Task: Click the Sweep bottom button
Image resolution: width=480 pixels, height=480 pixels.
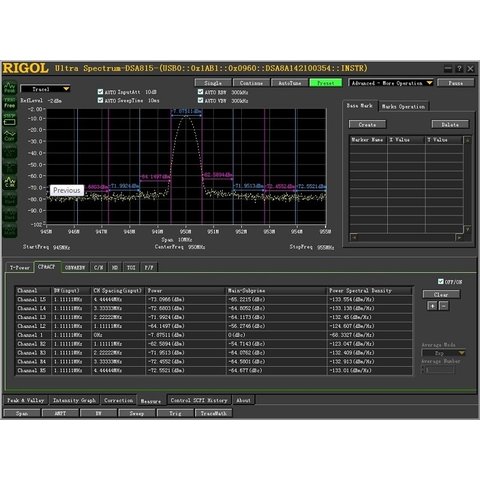Action: (x=137, y=413)
